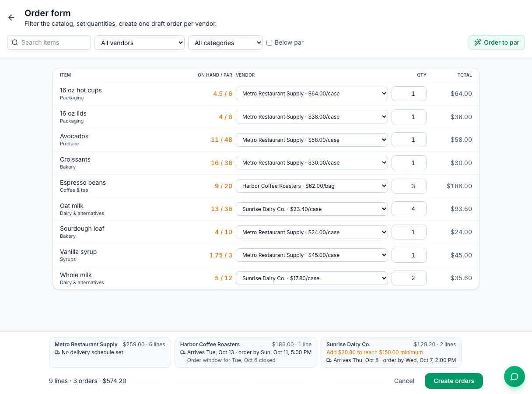
Task: Click the Vanilla syrup item name
Action: tap(78, 252)
